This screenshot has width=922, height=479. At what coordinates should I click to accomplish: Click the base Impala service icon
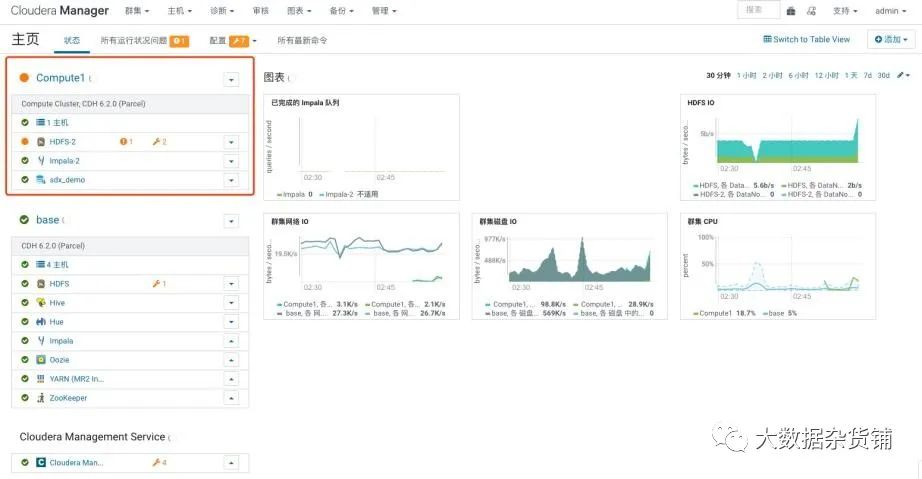pos(41,340)
